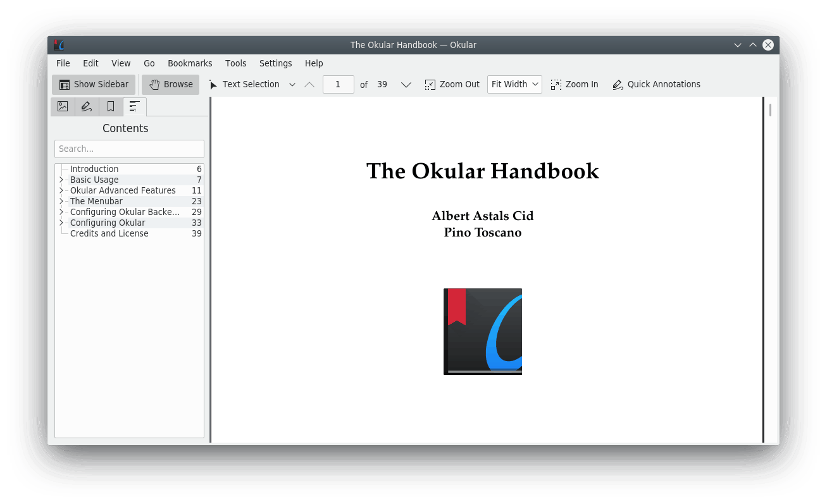Open the Thumbnails sidebar tab
This screenshot has height=504, width=827.
[x=63, y=107]
